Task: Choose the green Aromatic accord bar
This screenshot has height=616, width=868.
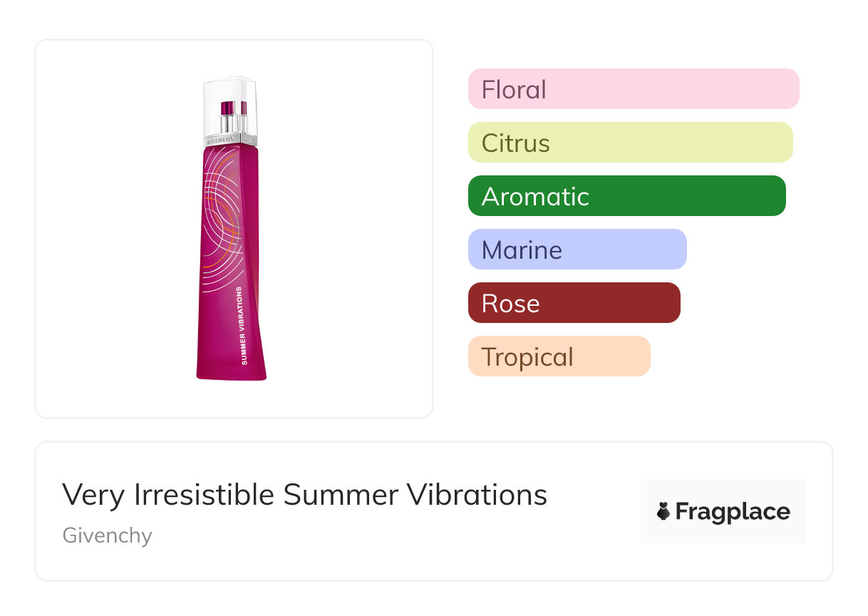Action: coord(626,196)
